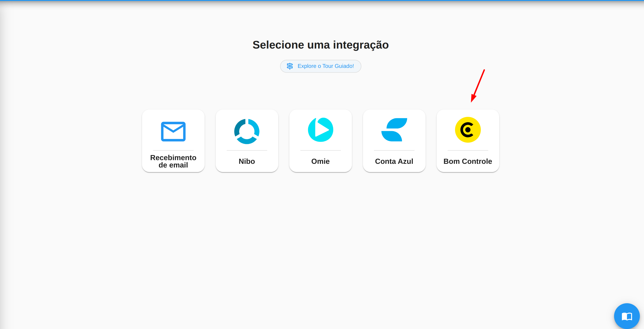Select the Recebimento de email label
The image size is (644, 329).
click(x=173, y=161)
